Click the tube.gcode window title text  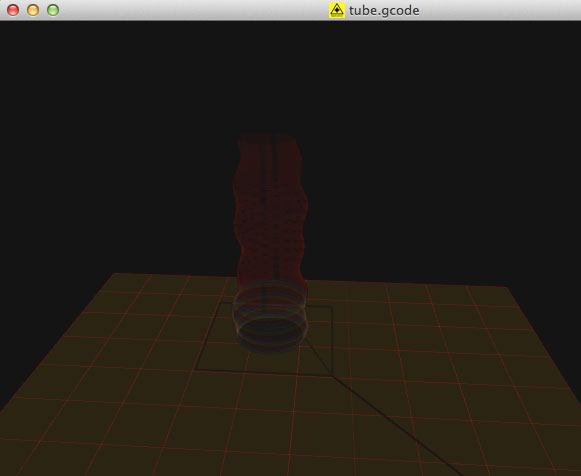(384, 10)
